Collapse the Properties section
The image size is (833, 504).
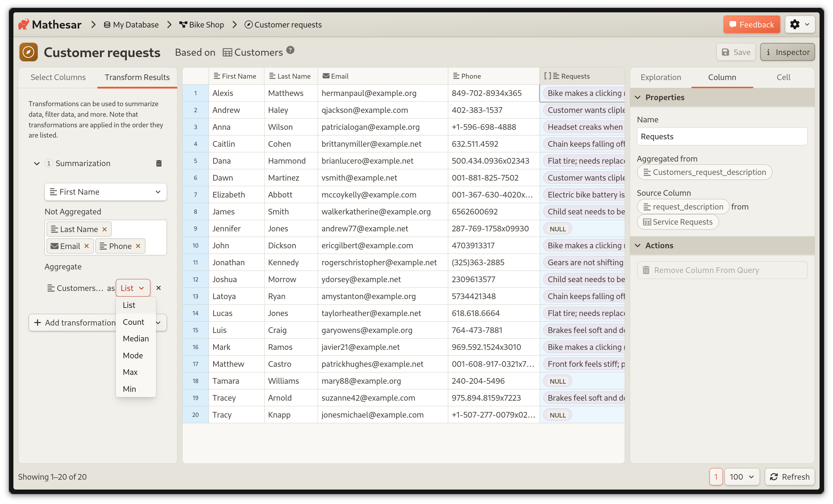722,97
